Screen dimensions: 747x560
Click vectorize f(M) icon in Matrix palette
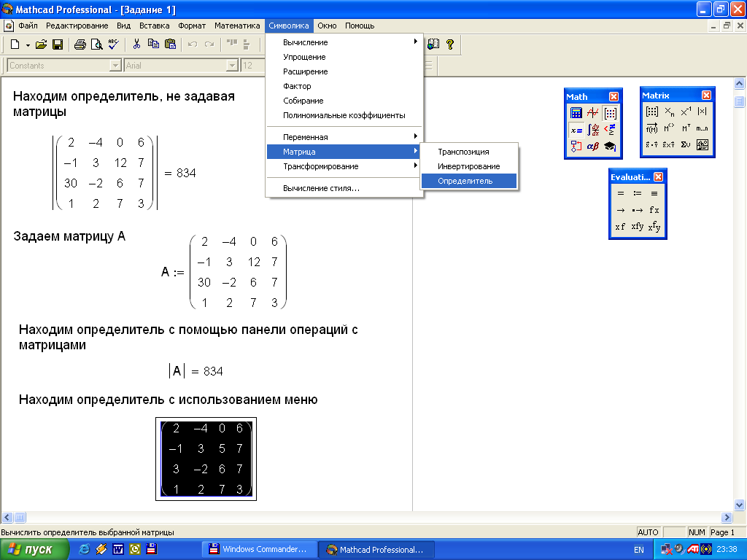click(x=652, y=128)
